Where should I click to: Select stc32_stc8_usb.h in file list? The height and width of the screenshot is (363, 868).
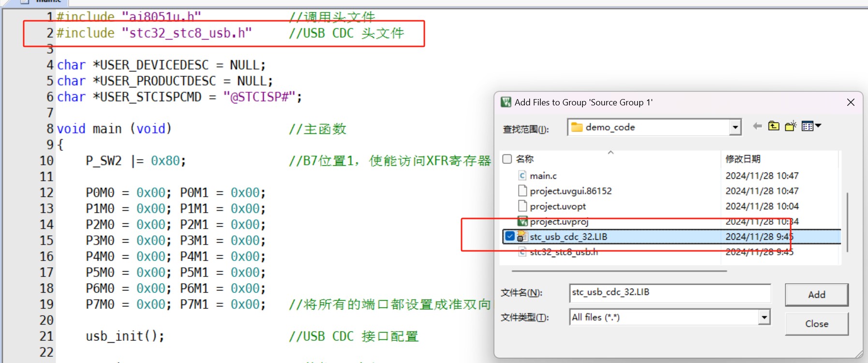tap(564, 252)
